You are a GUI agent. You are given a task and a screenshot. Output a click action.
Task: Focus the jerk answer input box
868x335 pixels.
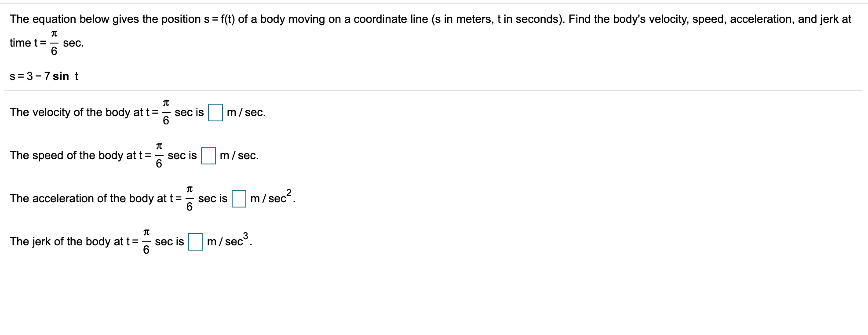pos(195,242)
